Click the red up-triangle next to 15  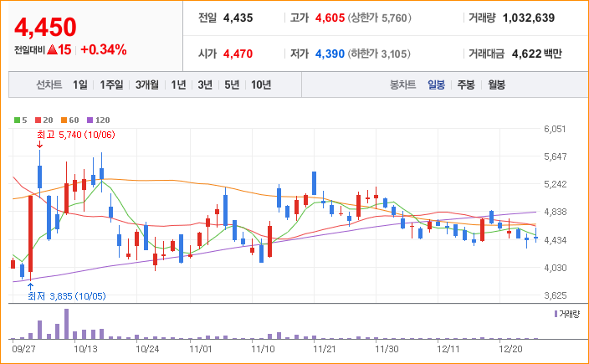pos(53,49)
